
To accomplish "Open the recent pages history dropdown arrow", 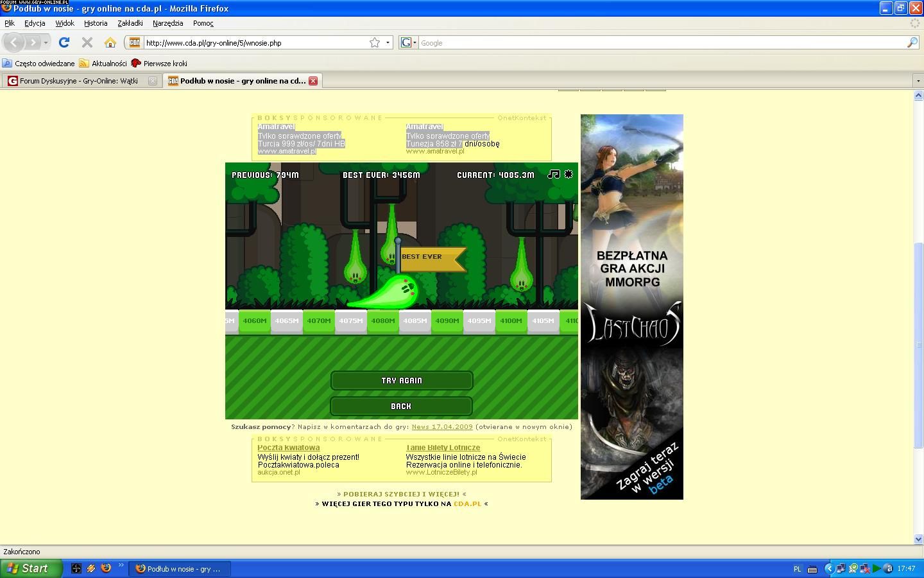I will (x=46, y=42).
